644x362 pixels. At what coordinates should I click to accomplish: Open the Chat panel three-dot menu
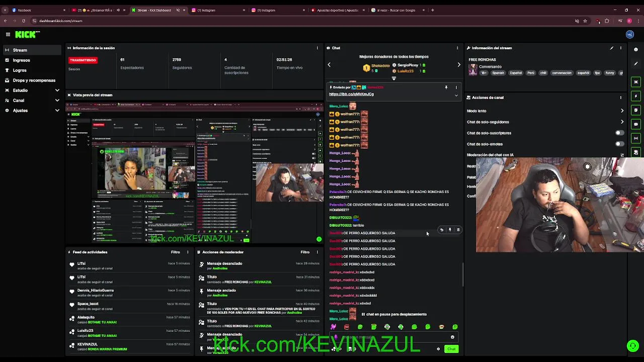(x=457, y=48)
